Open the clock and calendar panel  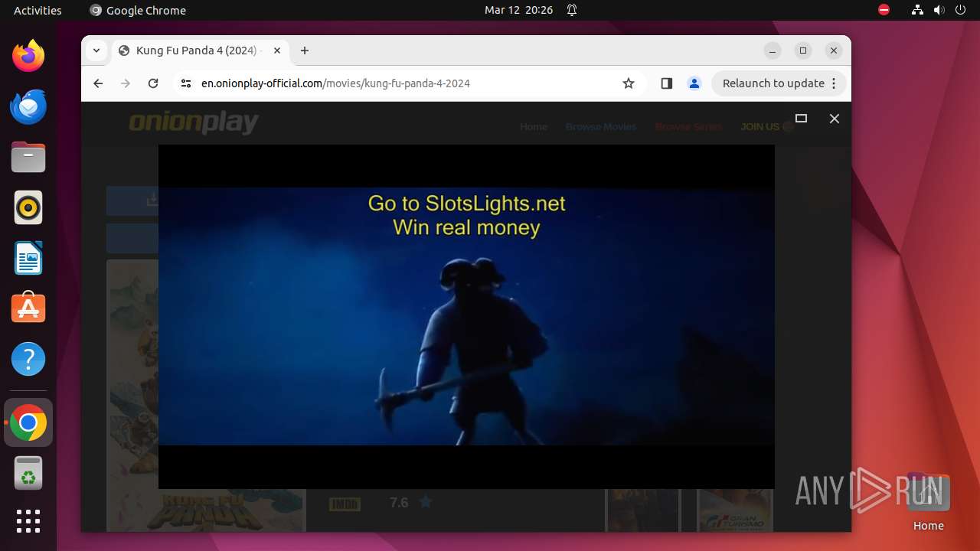point(518,10)
